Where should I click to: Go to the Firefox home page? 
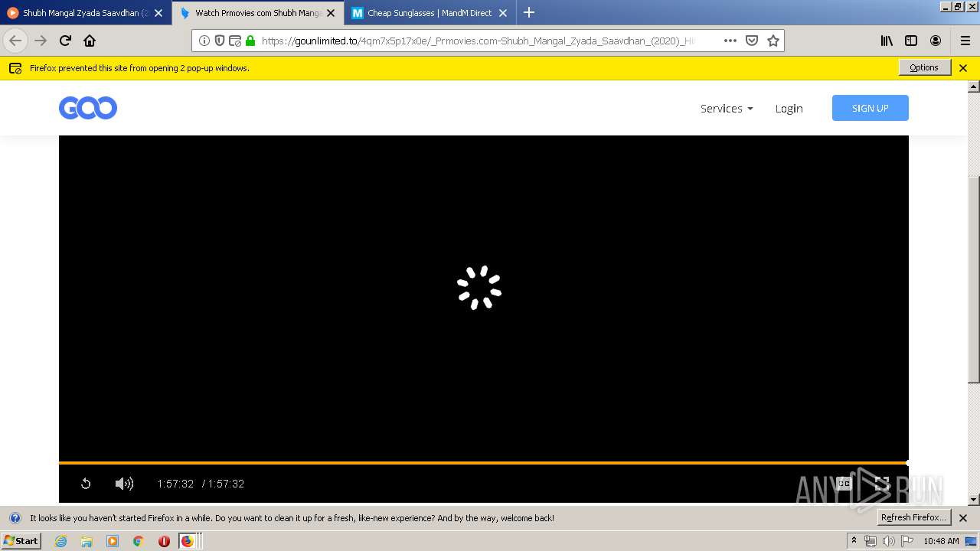coord(90,41)
